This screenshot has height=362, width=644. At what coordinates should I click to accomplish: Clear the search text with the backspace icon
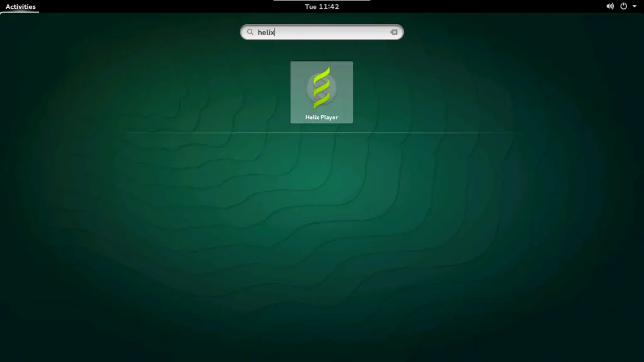click(x=394, y=32)
